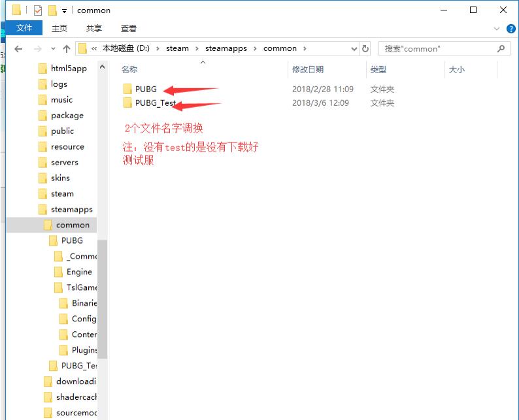Image resolution: width=519 pixels, height=420 pixels.
Task: Click the search magnifier icon
Action: [x=501, y=49]
